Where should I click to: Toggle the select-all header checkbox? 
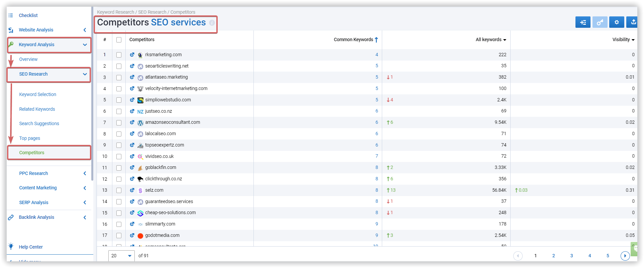(x=119, y=40)
